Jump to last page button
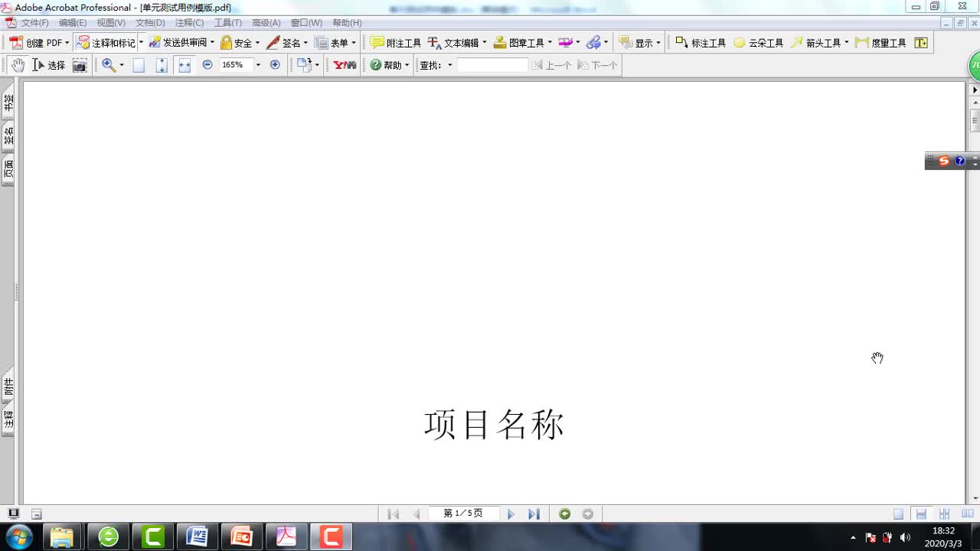 [534, 514]
